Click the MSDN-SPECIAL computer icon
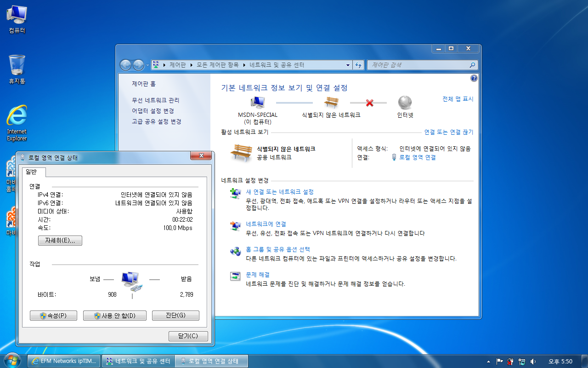588x368 pixels. [258, 102]
